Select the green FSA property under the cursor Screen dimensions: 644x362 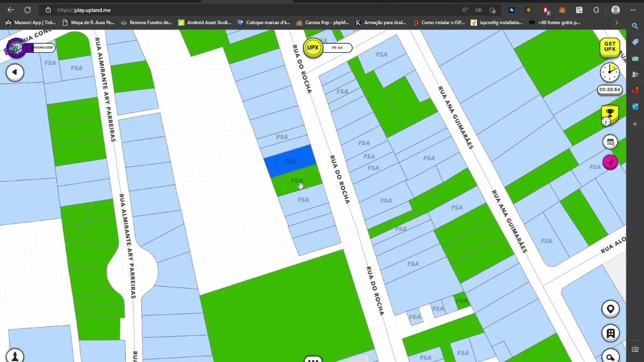tap(297, 180)
